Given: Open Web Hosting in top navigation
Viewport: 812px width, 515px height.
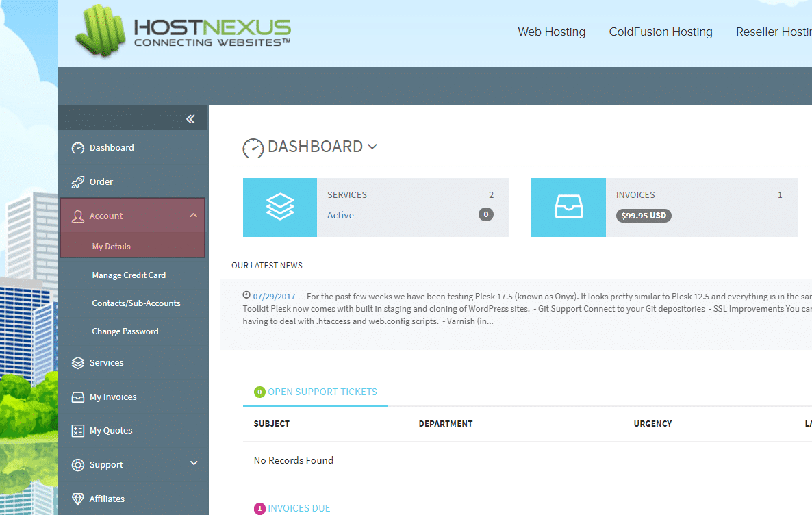Looking at the screenshot, I should pos(551,32).
